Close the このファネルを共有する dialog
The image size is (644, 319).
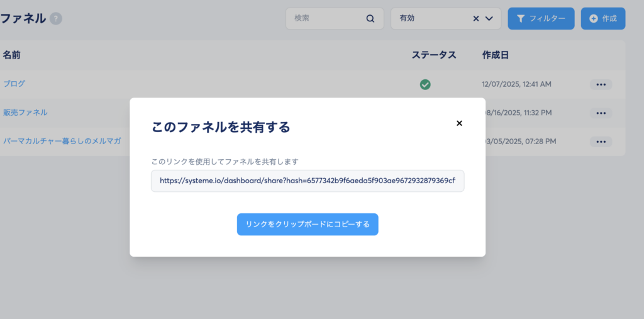(x=459, y=123)
